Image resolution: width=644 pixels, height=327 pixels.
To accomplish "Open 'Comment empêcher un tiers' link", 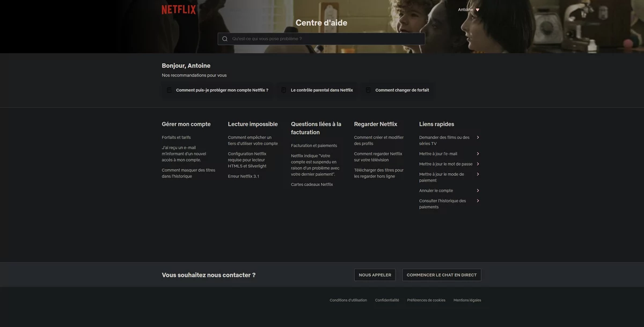I will 253,140.
